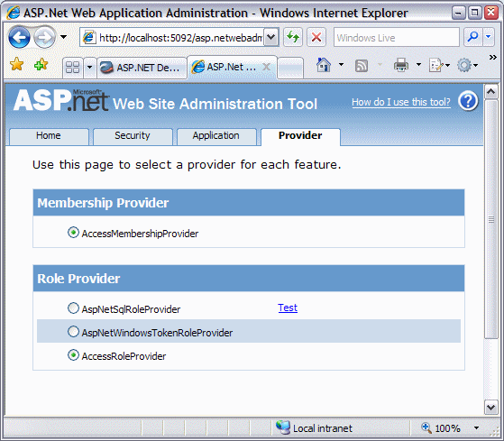Switch to the Security tab
The image size is (504, 441).
click(x=133, y=136)
